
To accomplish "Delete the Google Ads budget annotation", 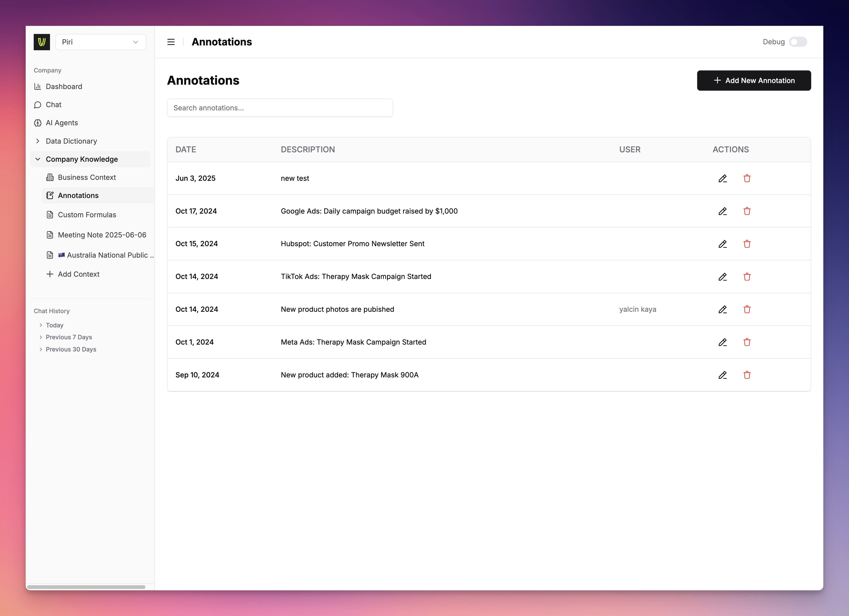I will click(747, 211).
